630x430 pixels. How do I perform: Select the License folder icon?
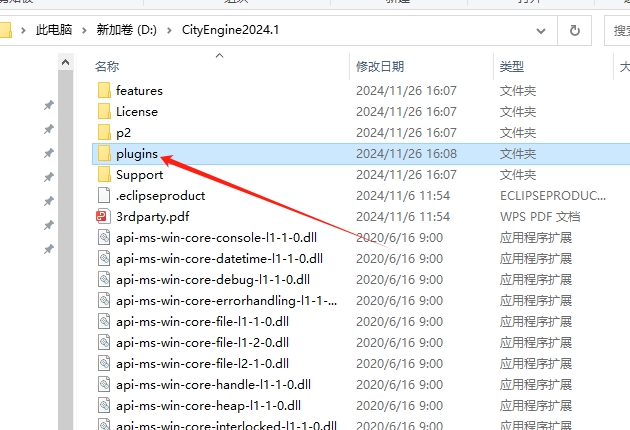coord(104,111)
